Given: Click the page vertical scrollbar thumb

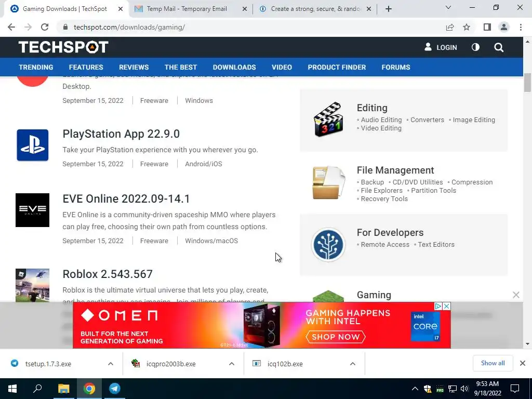Looking at the screenshot, I should 527,83.
